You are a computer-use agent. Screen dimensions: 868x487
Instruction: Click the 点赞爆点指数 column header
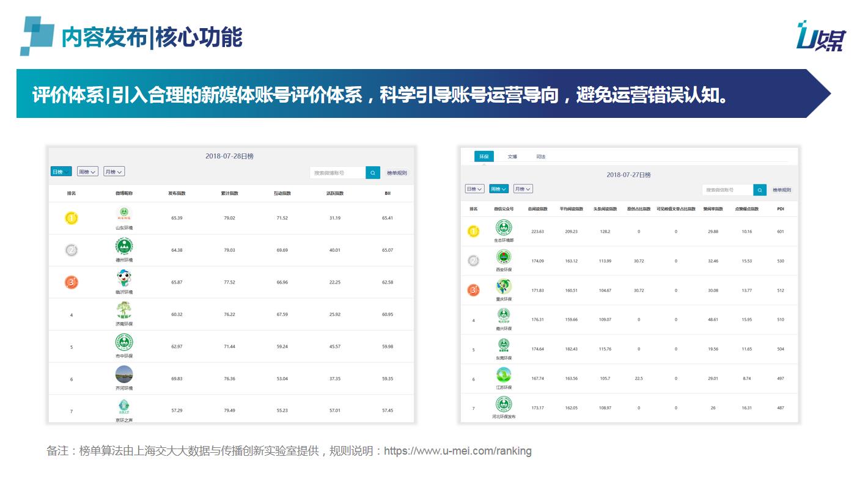[x=746, y=208]
